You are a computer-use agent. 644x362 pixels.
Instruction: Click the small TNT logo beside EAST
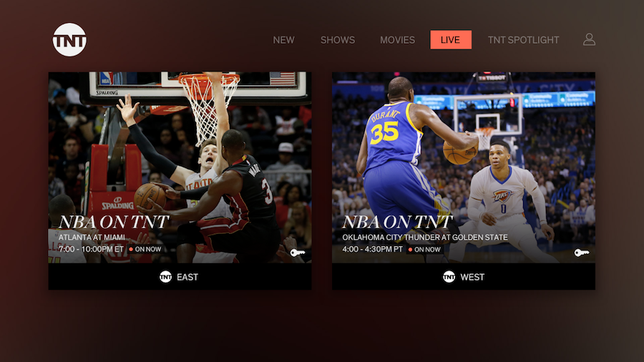click(165, 277)
